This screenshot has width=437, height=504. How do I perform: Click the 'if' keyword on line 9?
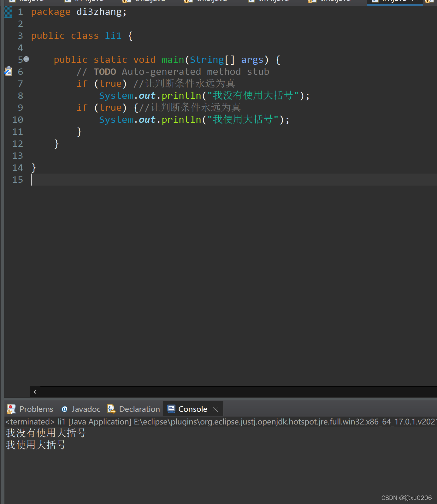(x=82, y=108)
